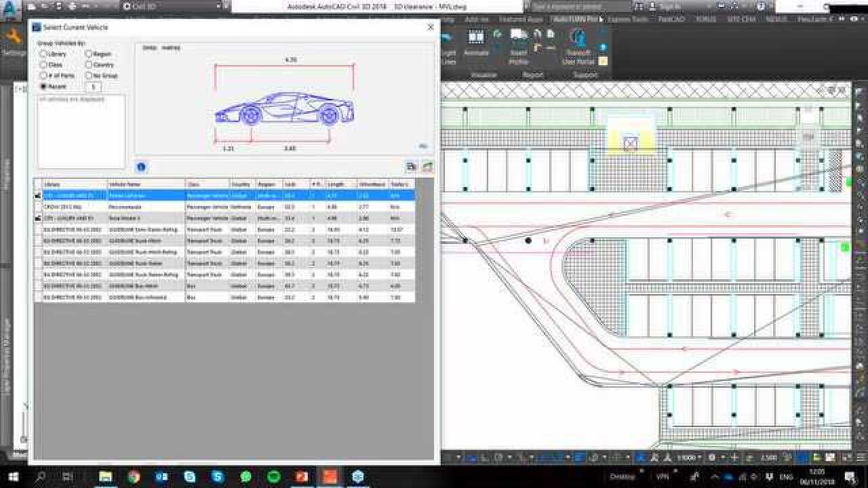This screenshot has width=868, height=488.
Task: Select the Library grouping radio button
Action: (x=43, y=54)
